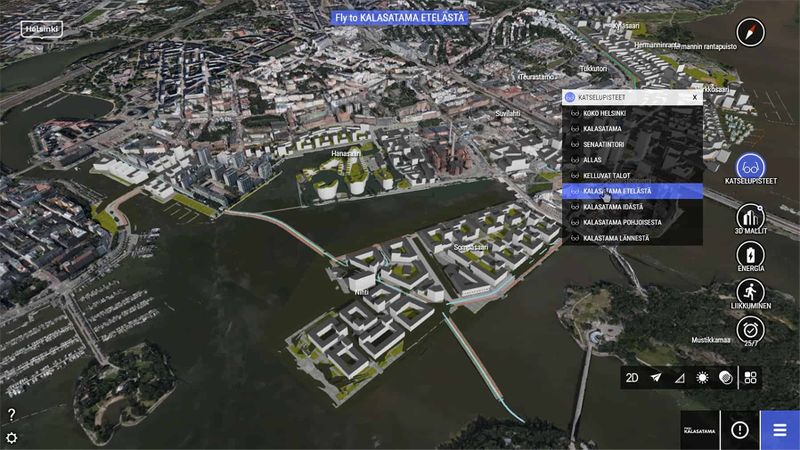The image size is (800, 450).
Task: Select Kalastama Lännestä viewpoint
Action: click(632, 238)
